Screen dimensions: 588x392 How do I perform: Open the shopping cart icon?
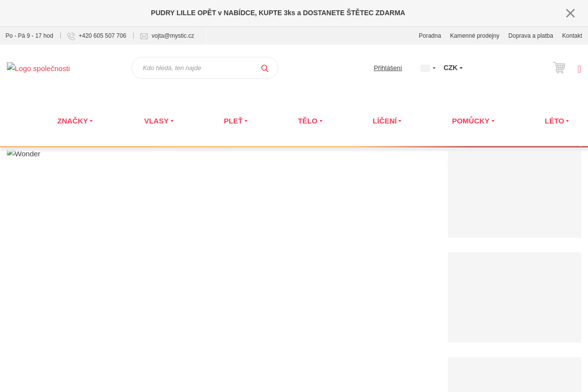click(559, 68)
